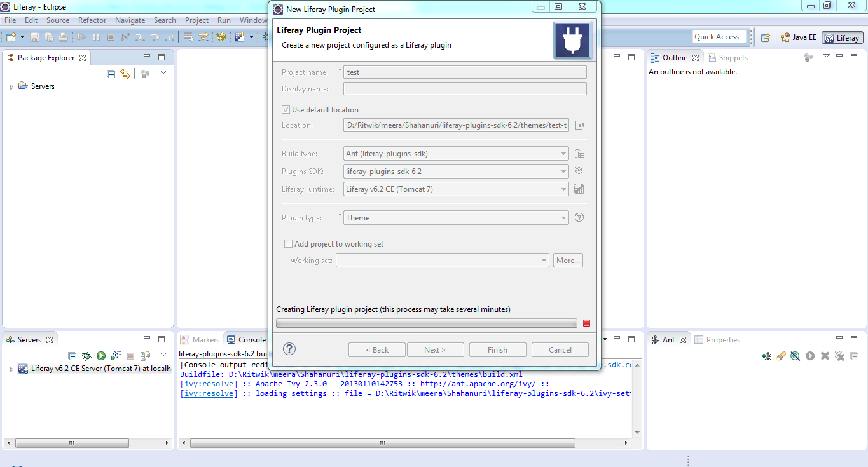Toggle Link with Editor in Package Explorer
Screen dimensions: 868x467
pos(125,74)
